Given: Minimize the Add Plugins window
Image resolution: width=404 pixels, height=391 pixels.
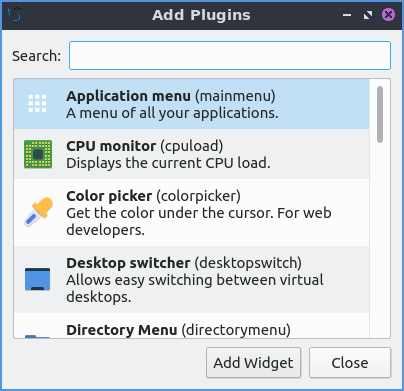Looking at the screenshot, I should tap(347, 15).
